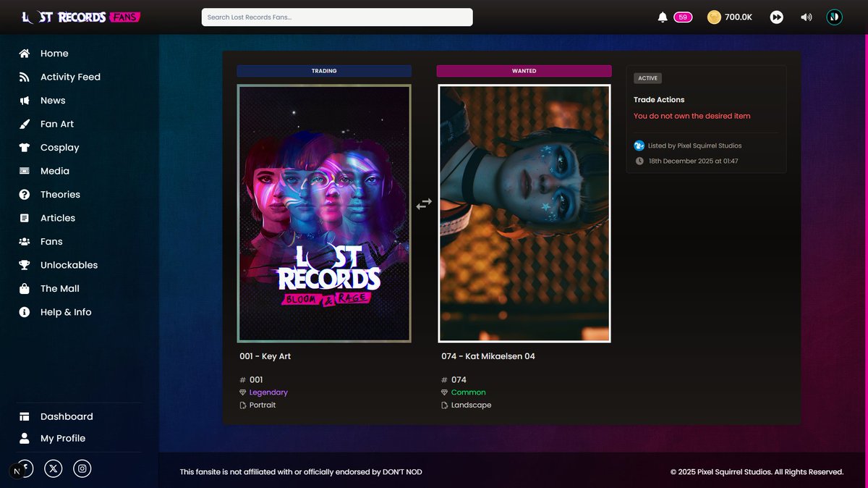Open the X (Twitter) social link
This screenshot has width=868, height=488.
coord(54,468)
